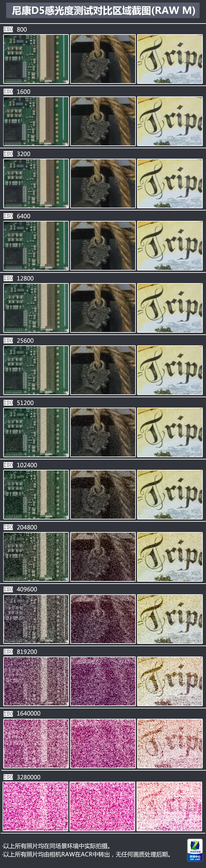Open the ISO 1600 rope and bell thumbnail
This screenshot has height=868, width=206.
[103, 121]
